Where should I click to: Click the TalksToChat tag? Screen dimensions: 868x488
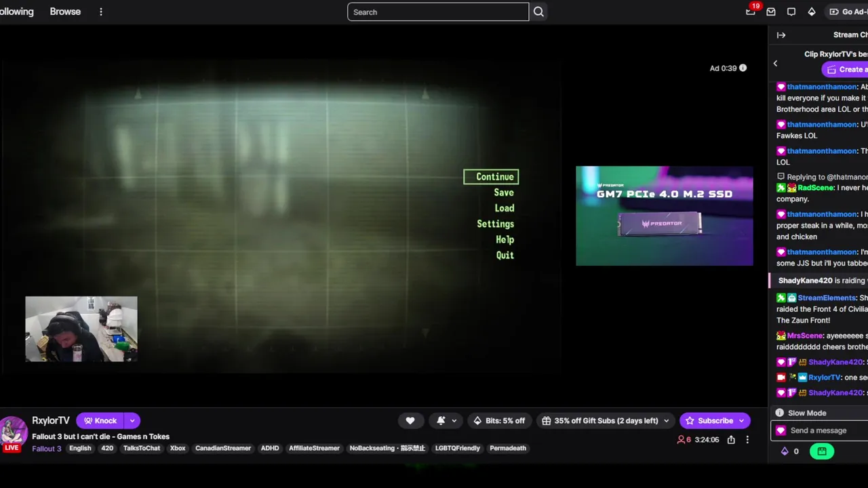[142, 448]
